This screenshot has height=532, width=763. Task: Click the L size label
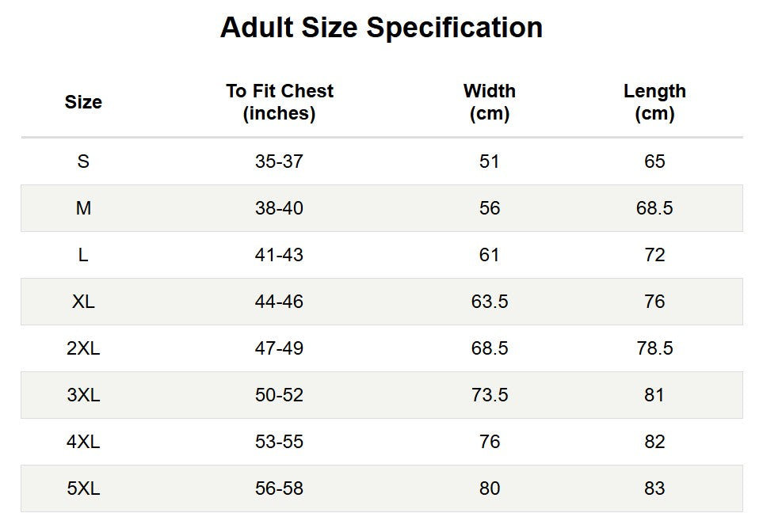tap(83, 255)
